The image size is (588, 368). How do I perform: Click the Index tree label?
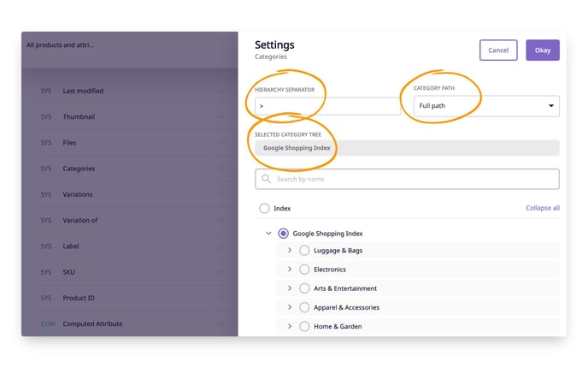point(282,209)
